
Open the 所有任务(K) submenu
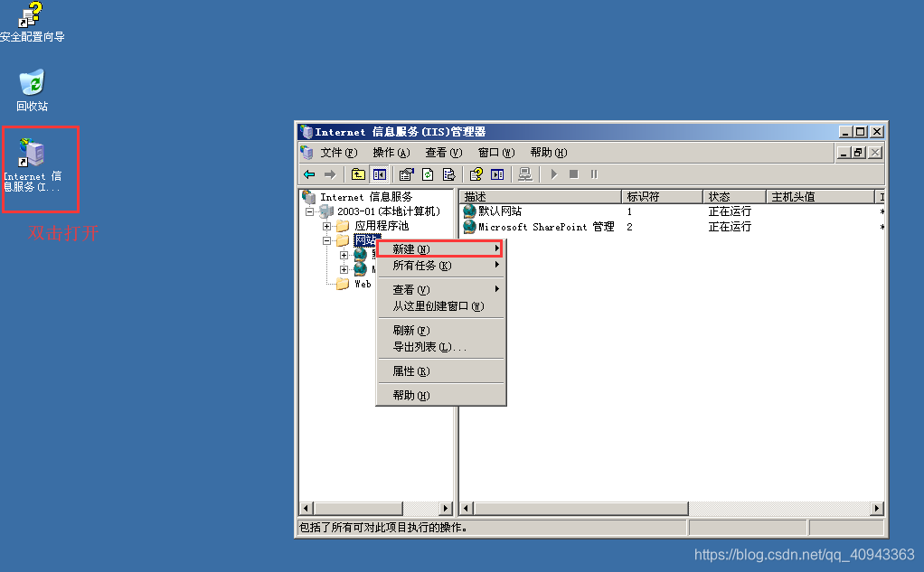[x=441, y=266]
